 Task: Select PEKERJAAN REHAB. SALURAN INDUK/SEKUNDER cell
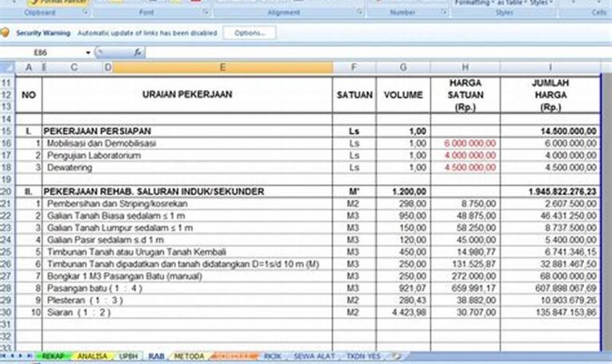(187, 192)
